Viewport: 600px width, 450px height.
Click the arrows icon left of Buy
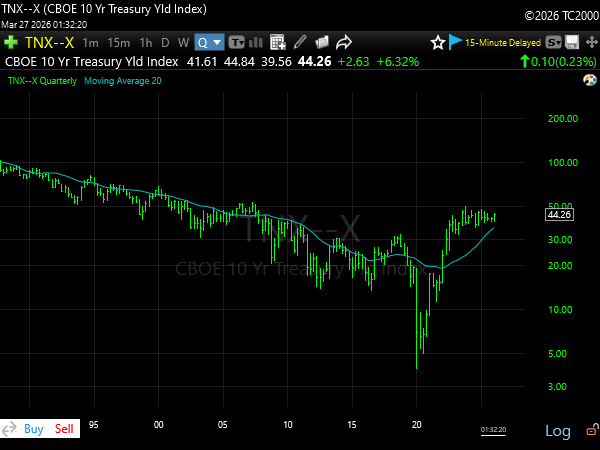(x=9, y=429)
